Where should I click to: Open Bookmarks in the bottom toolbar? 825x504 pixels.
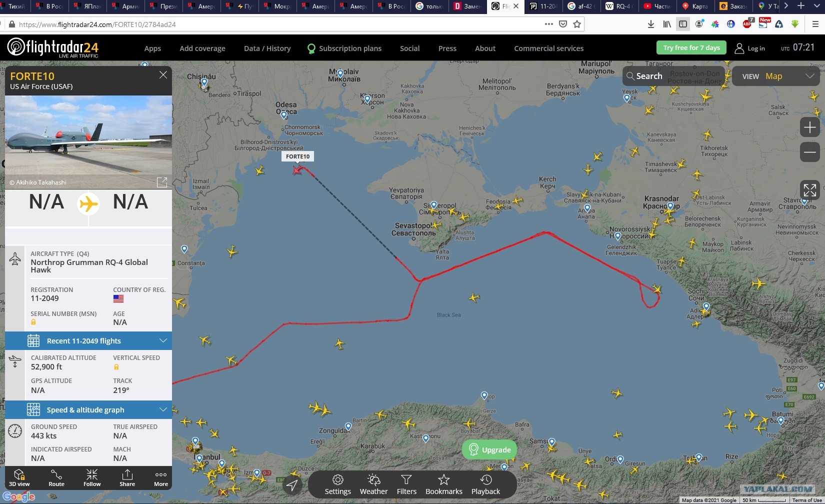point(444,485)
